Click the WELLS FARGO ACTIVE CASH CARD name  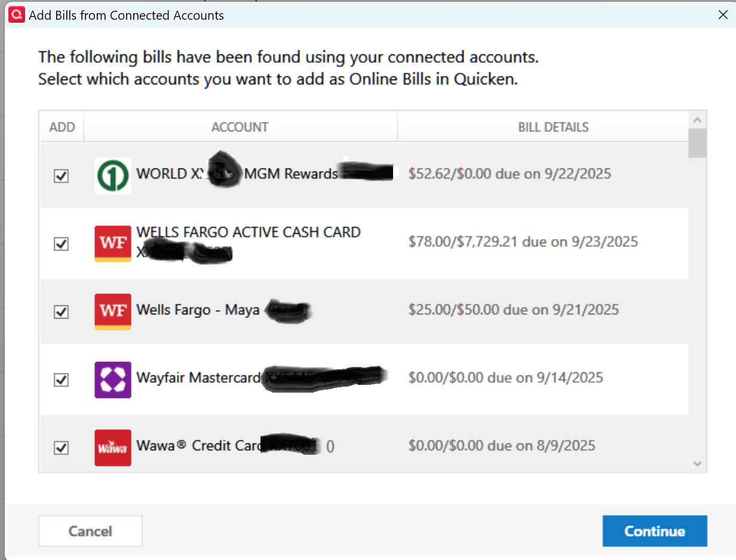tap(249, 232)
